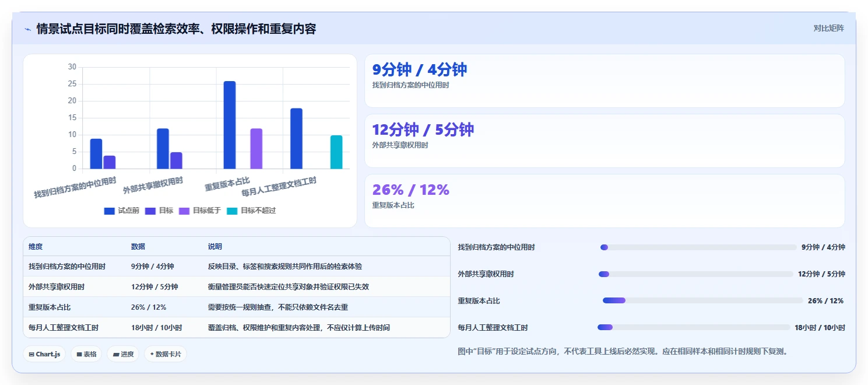Click the 目标 bar for 找到归档方案的中位用时

coord(110,162)
